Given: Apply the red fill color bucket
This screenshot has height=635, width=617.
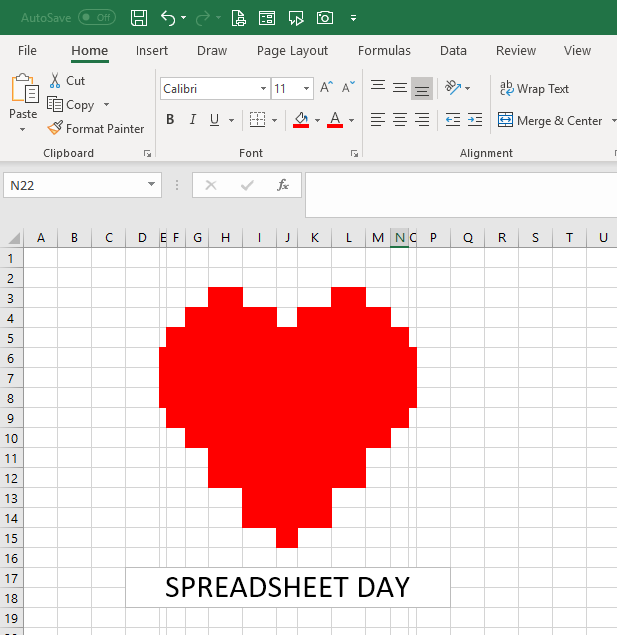Looking at the screenshot, I should click(301, 120).
